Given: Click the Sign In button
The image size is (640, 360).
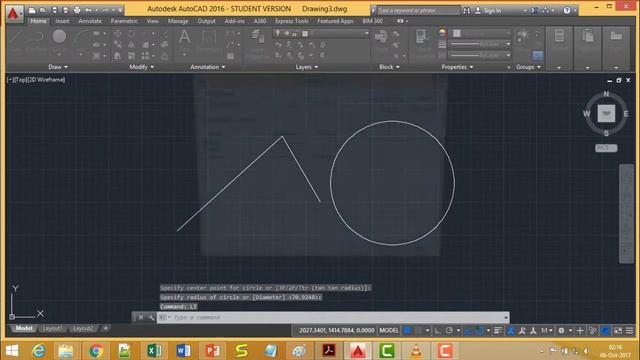Looking at the screenshot, I should [488, 11].
